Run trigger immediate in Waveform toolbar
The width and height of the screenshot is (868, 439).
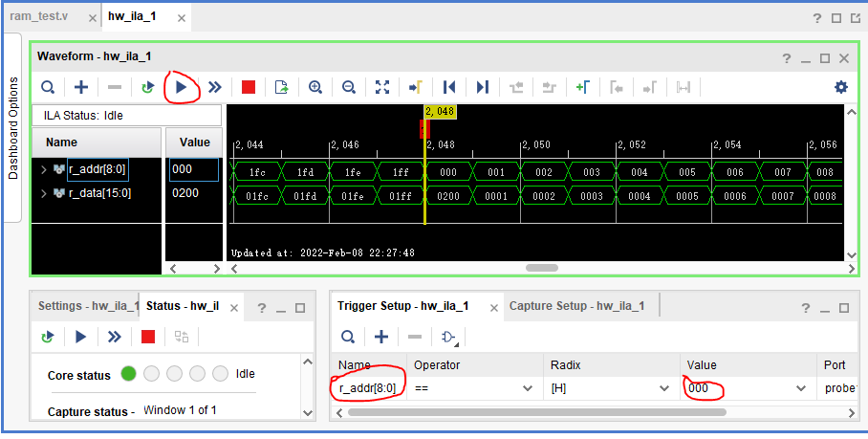[215, 87]
